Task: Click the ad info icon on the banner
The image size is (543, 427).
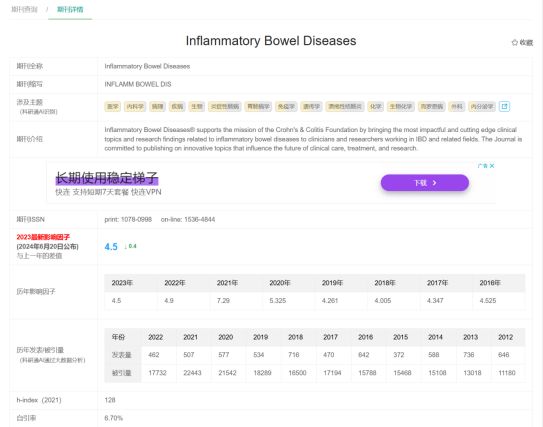Action: 482,166
